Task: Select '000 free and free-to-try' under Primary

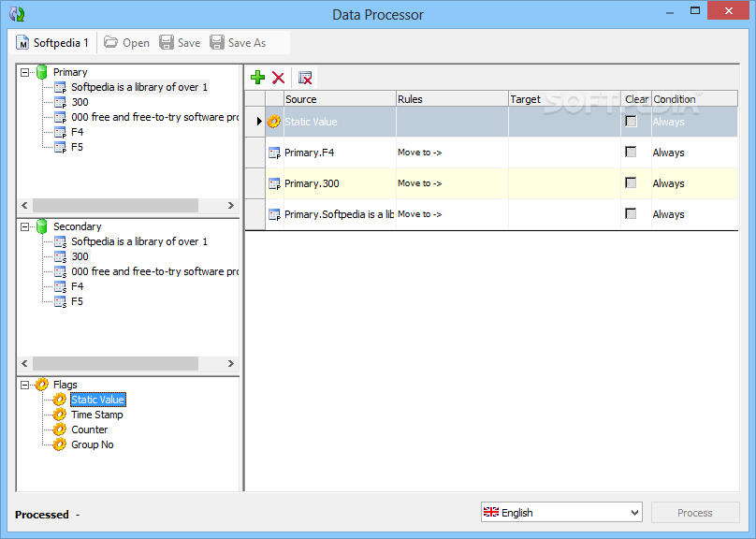Action: pyautogui.click(x=154, y=117)
